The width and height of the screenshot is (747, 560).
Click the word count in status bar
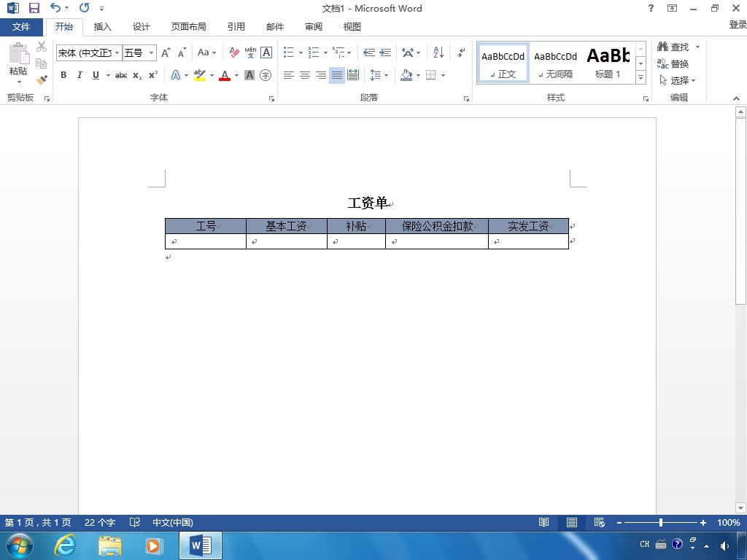pyautogui.click(x=100, y=522)
